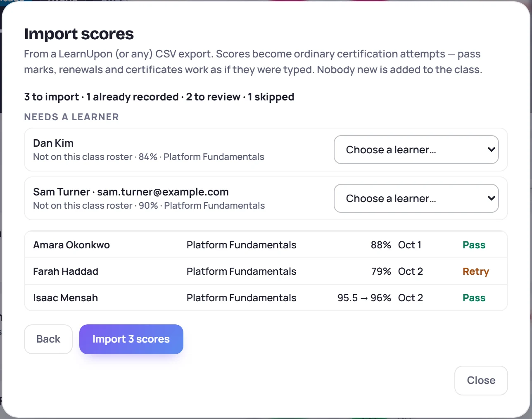
Task: Select the Farah Haddad name cell
Action: pyautogui.click(x=66, y=271)
